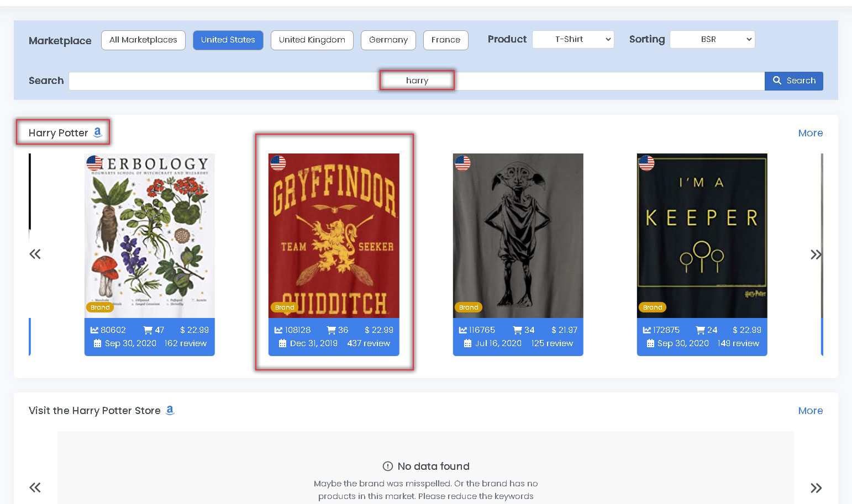This screenshot has width=852, height=504.
Task: Open the Sorting BSR dropdown
Action: [x=712, y=39]
